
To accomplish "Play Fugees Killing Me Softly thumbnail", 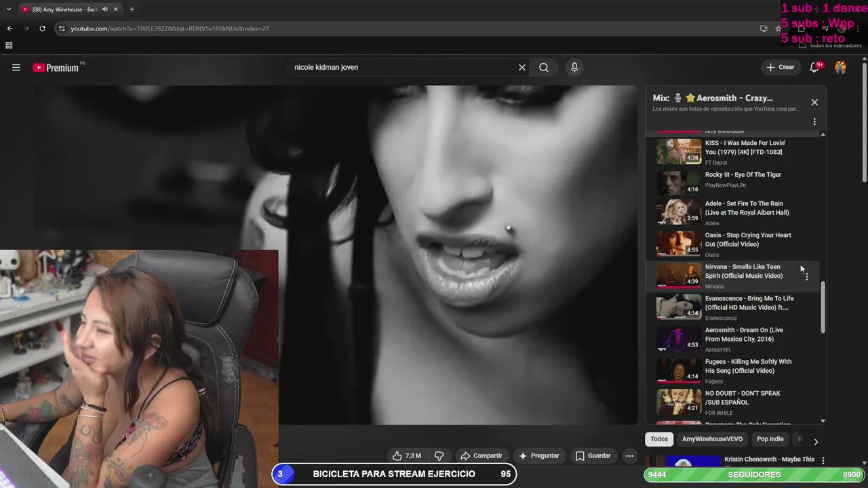I will point(679,371).
